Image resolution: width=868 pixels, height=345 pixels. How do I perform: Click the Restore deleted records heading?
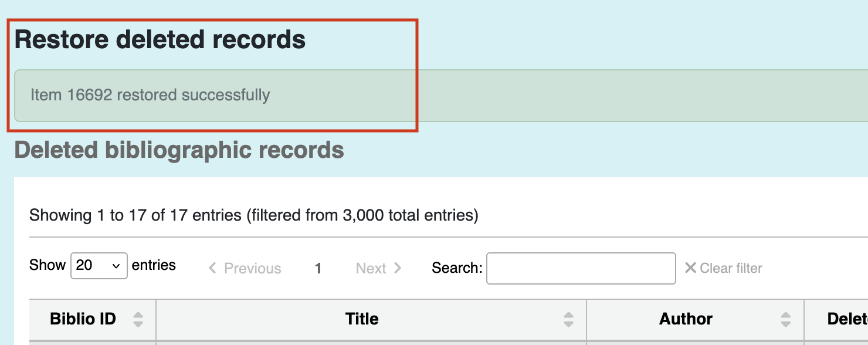coord(160,39)
